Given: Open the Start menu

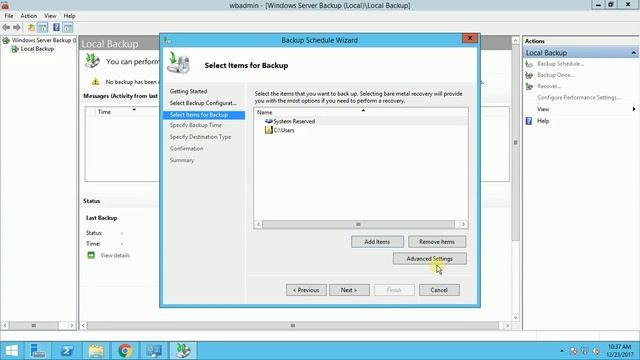Looking at the screenshot, I should coord(12,351).
